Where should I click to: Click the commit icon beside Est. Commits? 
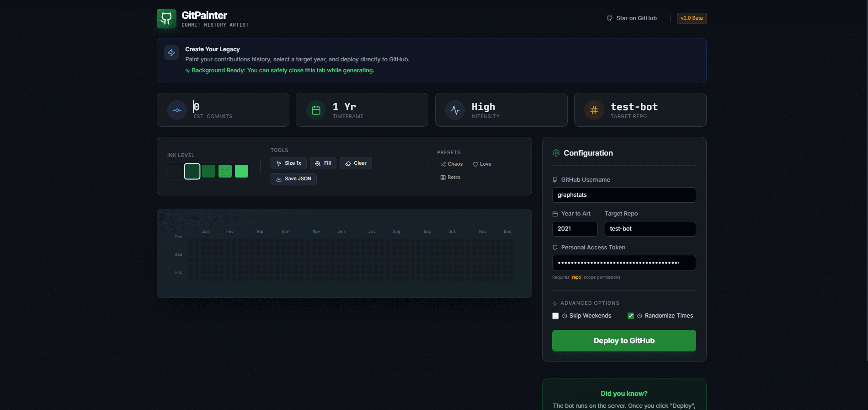coord(177,110)
